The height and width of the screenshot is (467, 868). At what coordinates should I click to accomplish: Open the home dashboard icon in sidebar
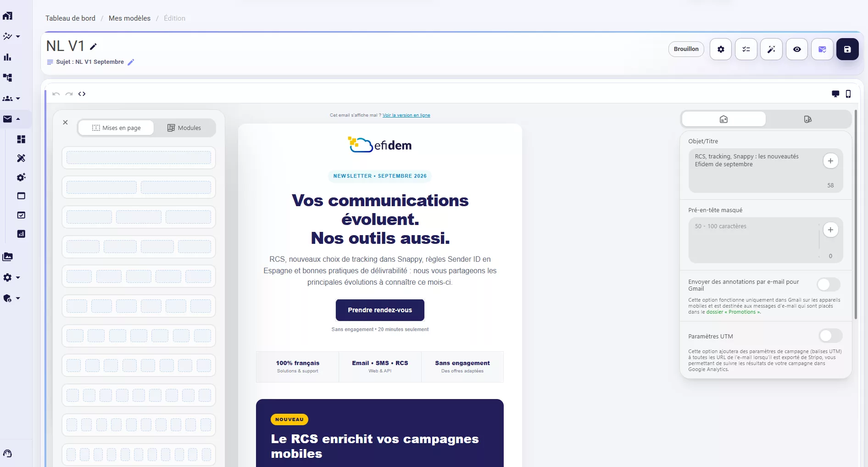click(x=7, y=16)
